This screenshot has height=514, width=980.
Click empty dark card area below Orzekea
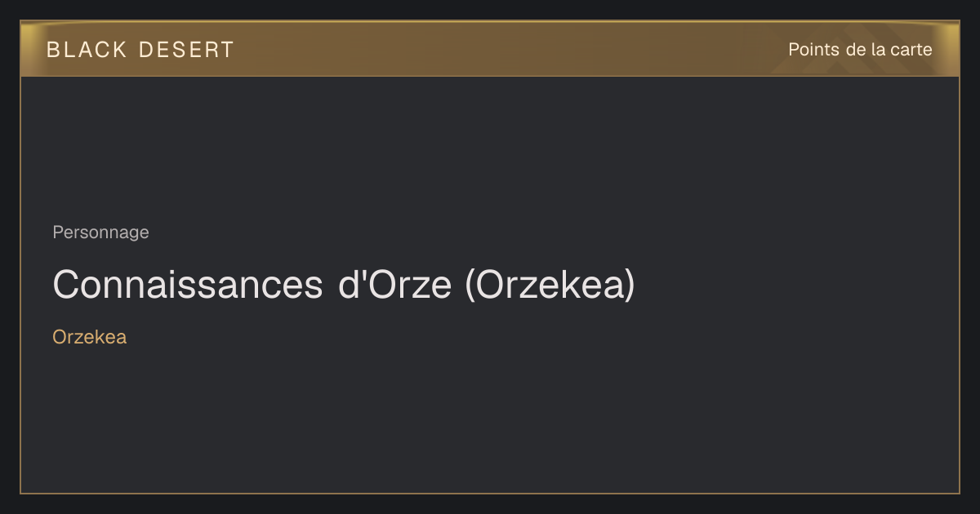490,416
